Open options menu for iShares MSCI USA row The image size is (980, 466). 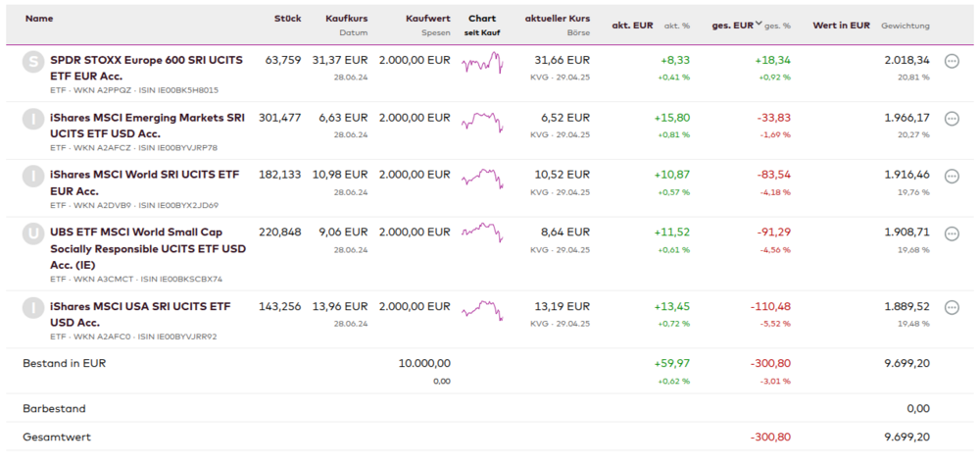[951, 307]
